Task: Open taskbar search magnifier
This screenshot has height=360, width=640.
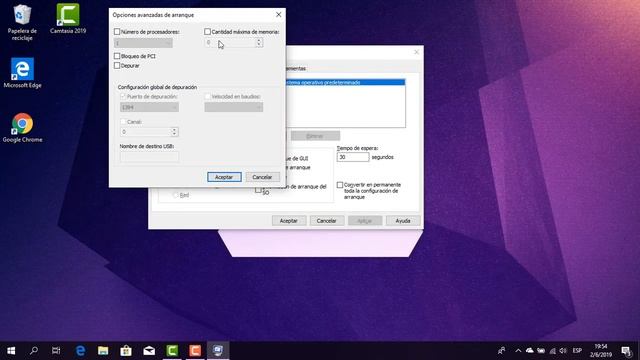Action: tap(34, 351)
